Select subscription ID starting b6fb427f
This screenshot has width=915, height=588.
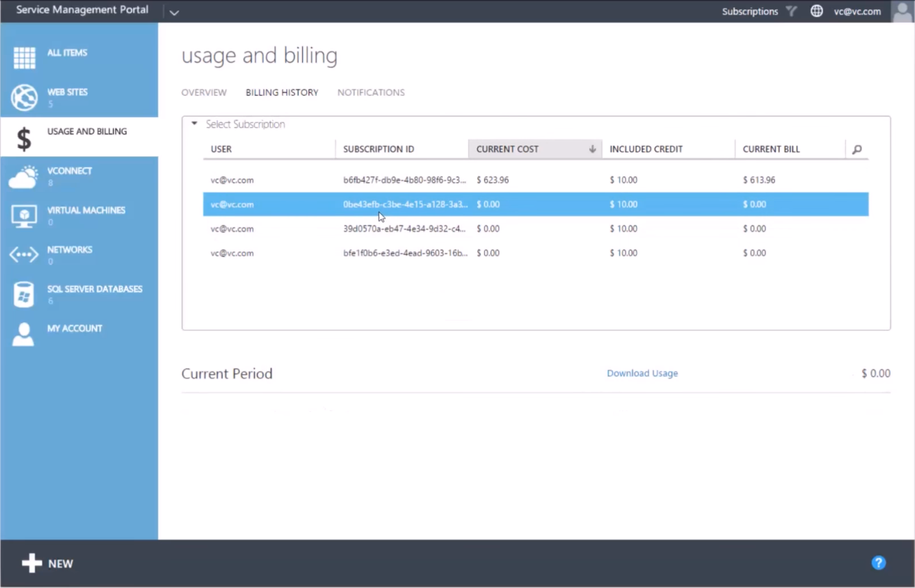(x=404, y=180)
